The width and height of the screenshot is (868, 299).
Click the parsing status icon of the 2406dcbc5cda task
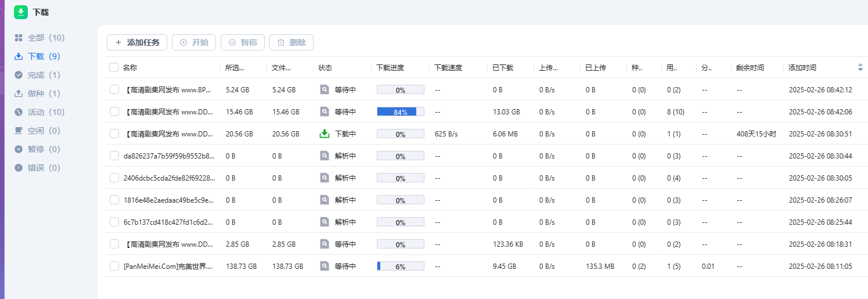click(x=325, y=178)
